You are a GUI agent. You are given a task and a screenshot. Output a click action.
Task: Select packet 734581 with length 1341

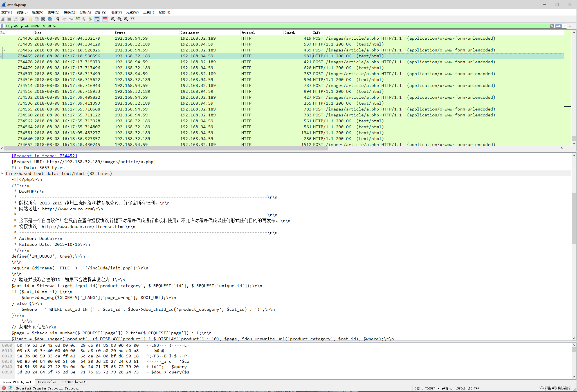pos(282,133)
